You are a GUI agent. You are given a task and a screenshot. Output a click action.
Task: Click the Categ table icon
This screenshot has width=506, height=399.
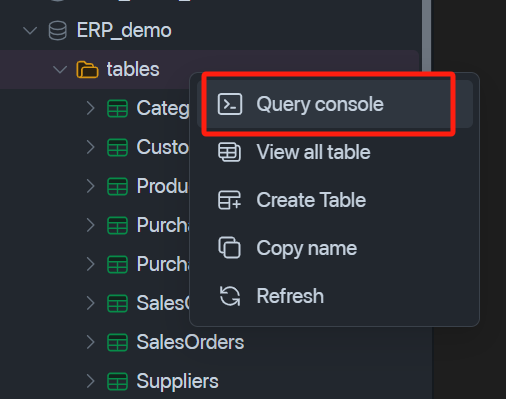coord(117,109)
